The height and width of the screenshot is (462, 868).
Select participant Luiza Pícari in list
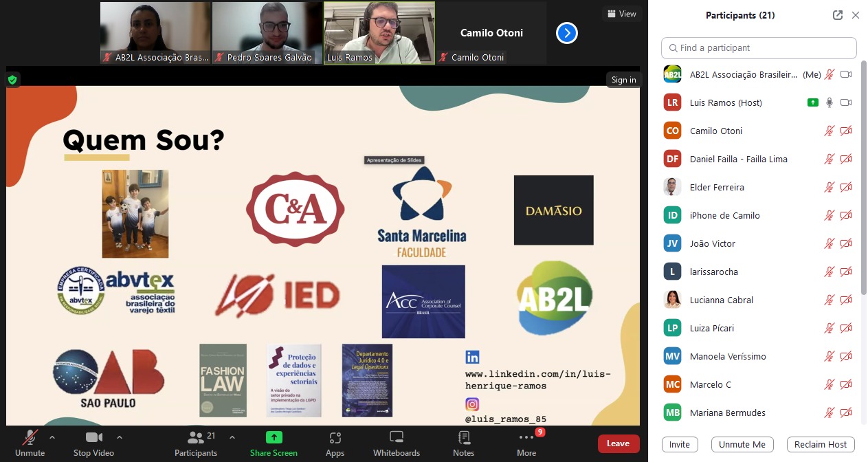[x=759, y=328]
